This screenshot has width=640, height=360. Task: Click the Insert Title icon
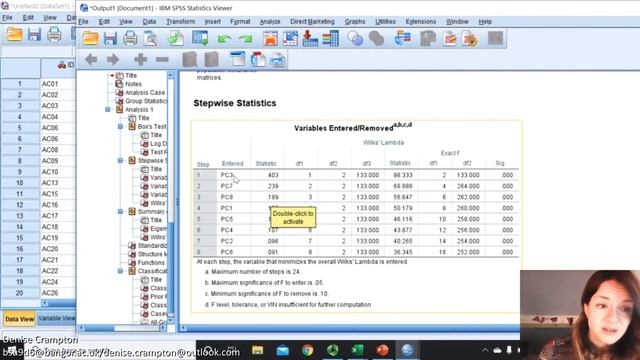[258, 60]
